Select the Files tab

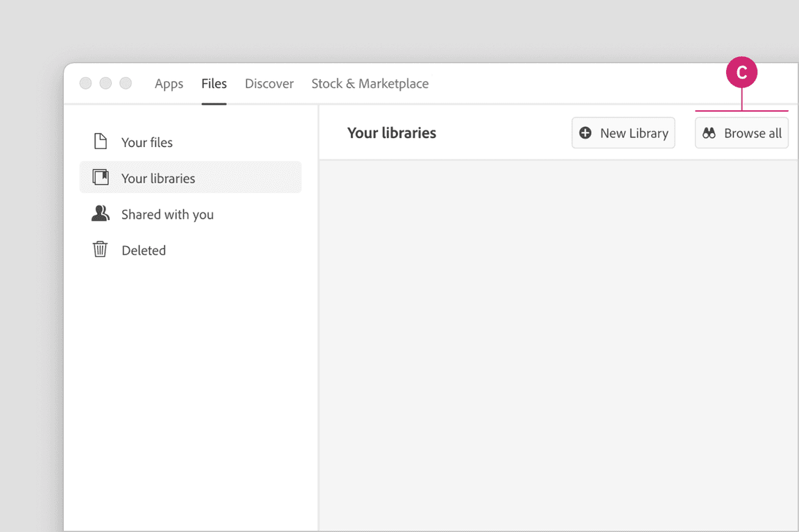[x=214, y=84]
